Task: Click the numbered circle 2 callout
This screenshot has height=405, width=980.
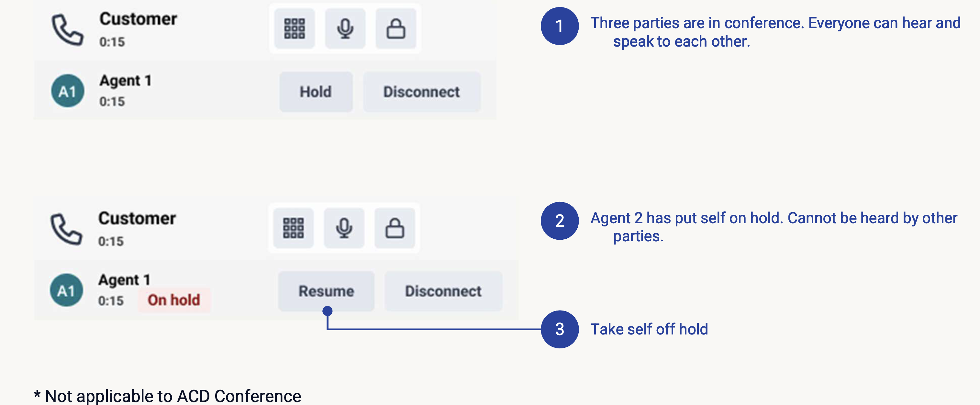Action: coord(560,221)
